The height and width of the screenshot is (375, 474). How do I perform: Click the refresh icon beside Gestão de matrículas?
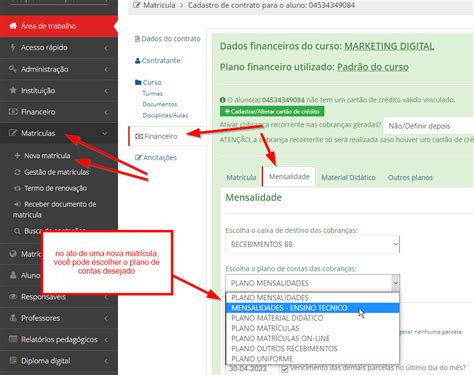[17, 172]
